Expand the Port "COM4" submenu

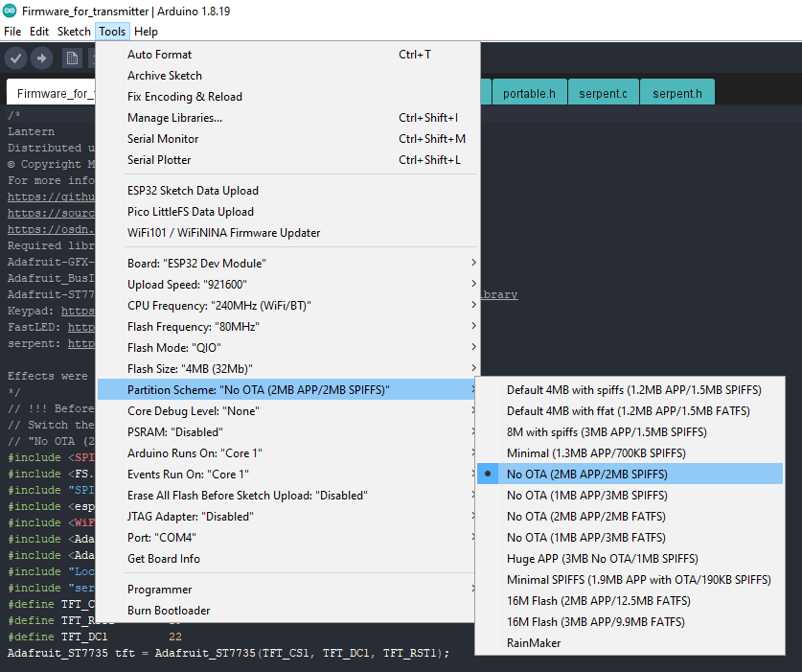point(287,538)
